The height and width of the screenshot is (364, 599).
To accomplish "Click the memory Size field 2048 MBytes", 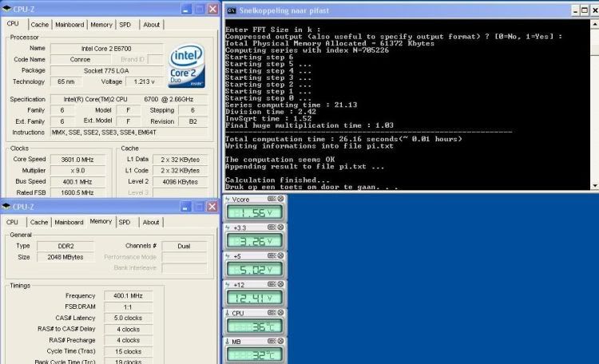I will [65, 258].
